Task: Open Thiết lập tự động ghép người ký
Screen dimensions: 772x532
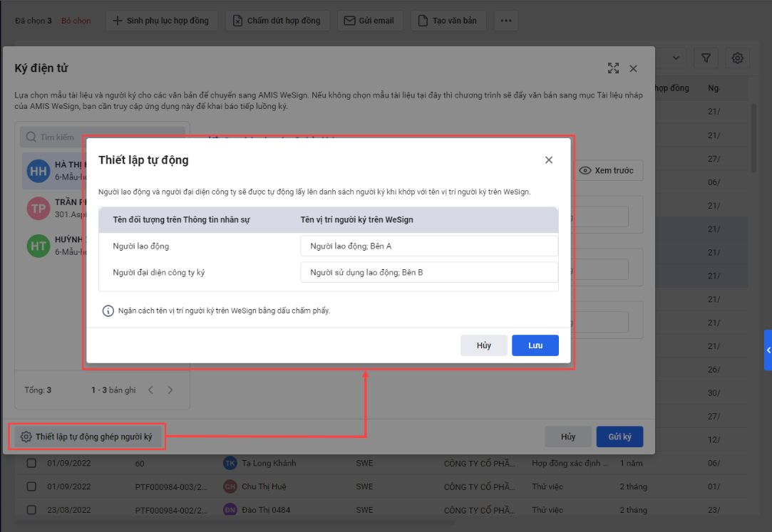Action: (88, 437)
